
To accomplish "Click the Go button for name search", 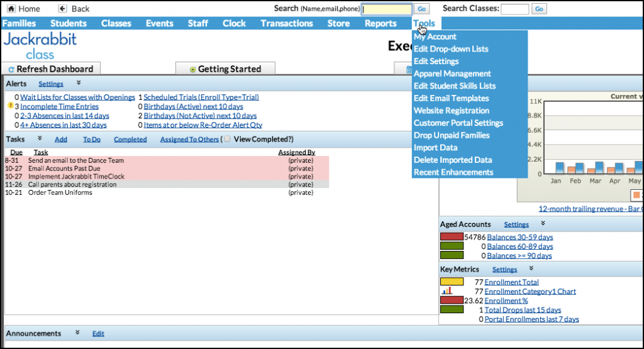I will [421, 9].
